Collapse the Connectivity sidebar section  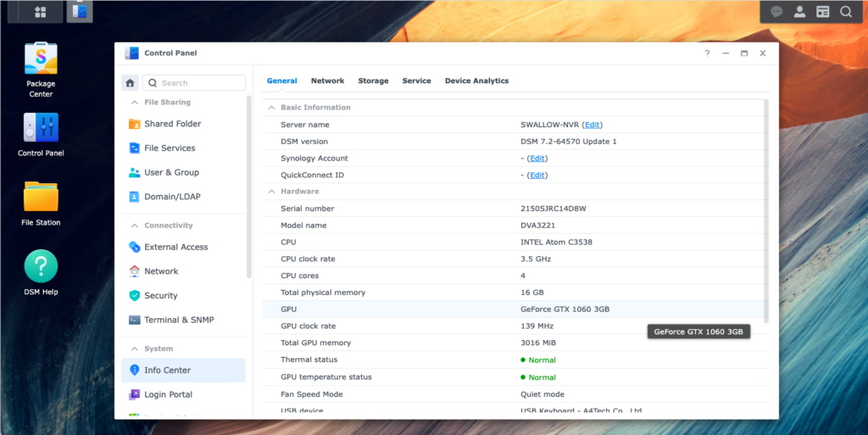click(x=134, y=226)
